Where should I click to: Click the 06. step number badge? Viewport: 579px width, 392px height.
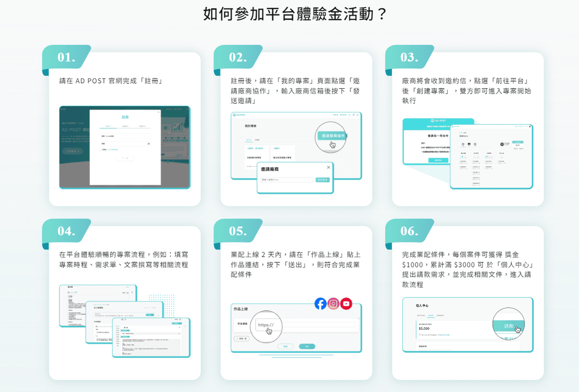pyautogui.click(x=409, y=230)
